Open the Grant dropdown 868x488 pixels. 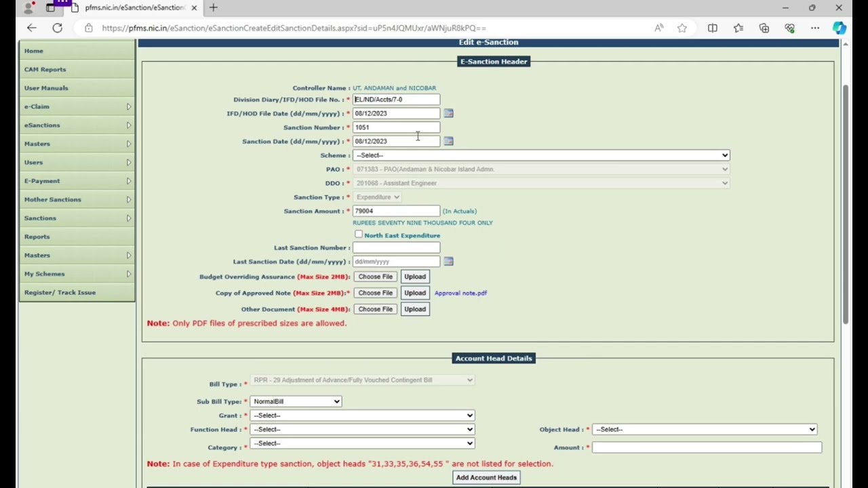[x=362, y=415]
